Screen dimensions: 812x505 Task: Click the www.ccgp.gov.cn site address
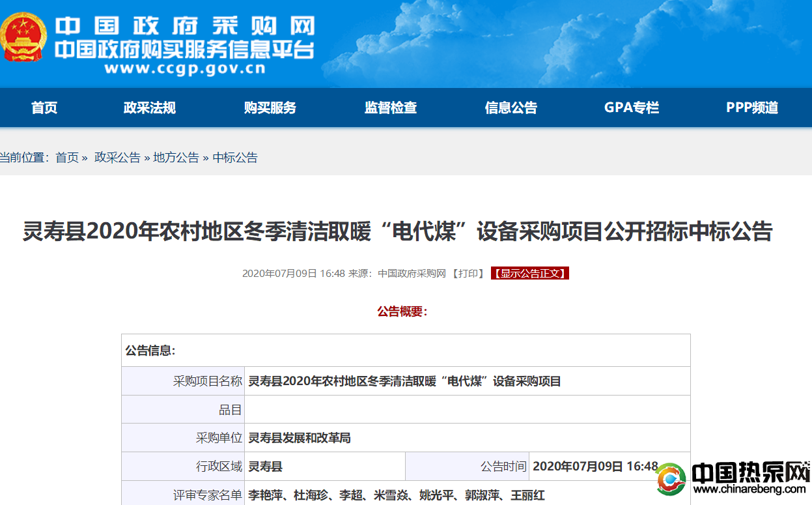184,68
